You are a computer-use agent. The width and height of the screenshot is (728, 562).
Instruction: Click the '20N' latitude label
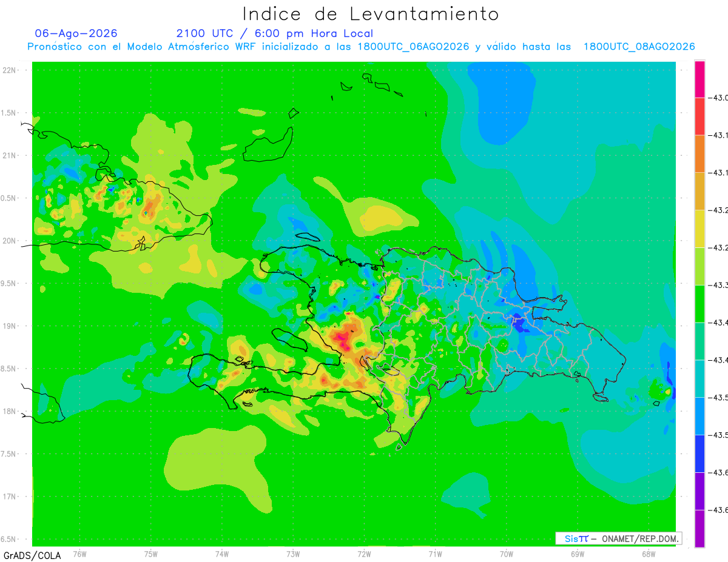9,241
